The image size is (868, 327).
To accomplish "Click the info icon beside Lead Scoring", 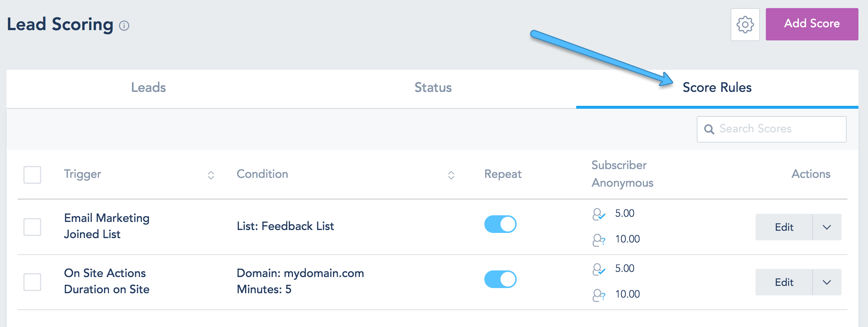I will pyautogui.click(x=124, y=26).
